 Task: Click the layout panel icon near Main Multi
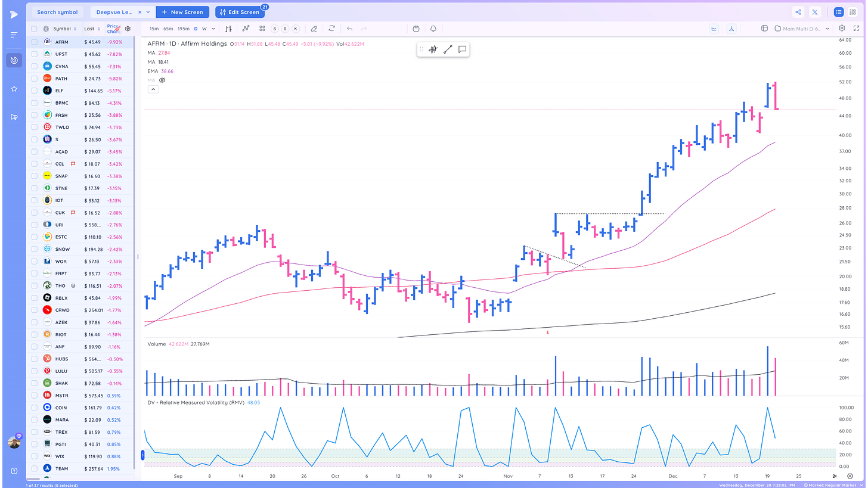click(x=764, y=29)
